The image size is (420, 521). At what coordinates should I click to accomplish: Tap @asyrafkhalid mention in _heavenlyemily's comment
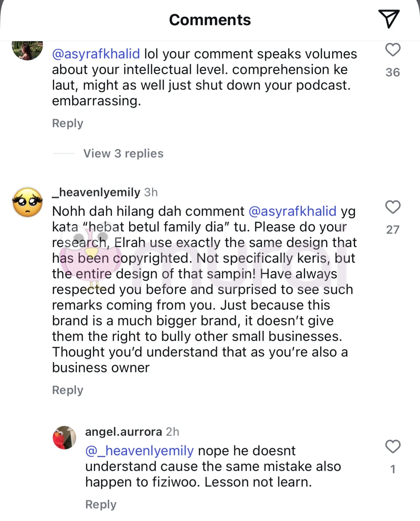(292, 211)
